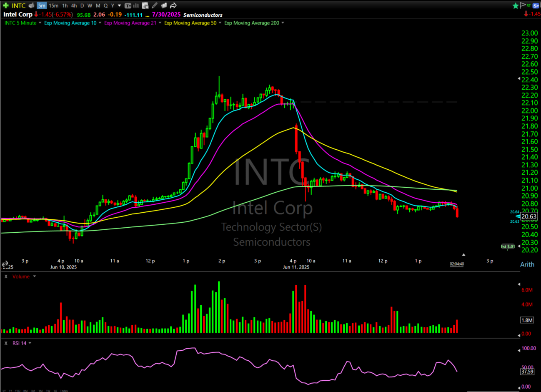Open Exp Moving Average 10 dropdown

(x=100, y=23)
